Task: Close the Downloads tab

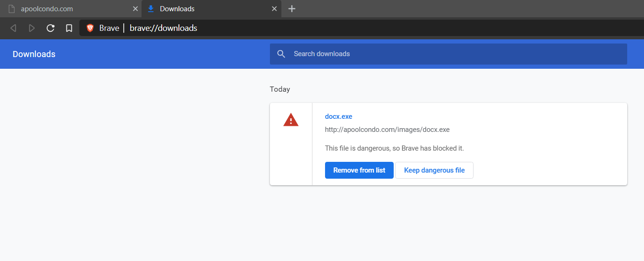Action: click(x=275, y=9)
